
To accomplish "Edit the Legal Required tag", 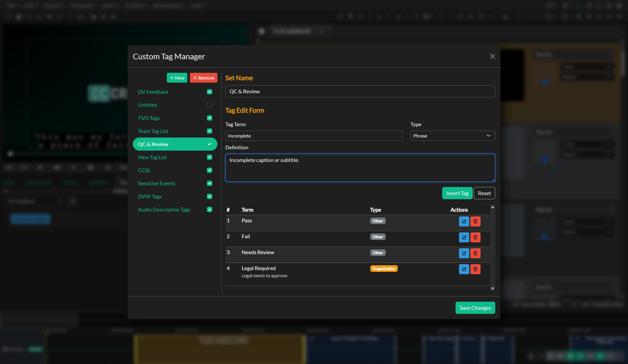I will tap(464, 269).
